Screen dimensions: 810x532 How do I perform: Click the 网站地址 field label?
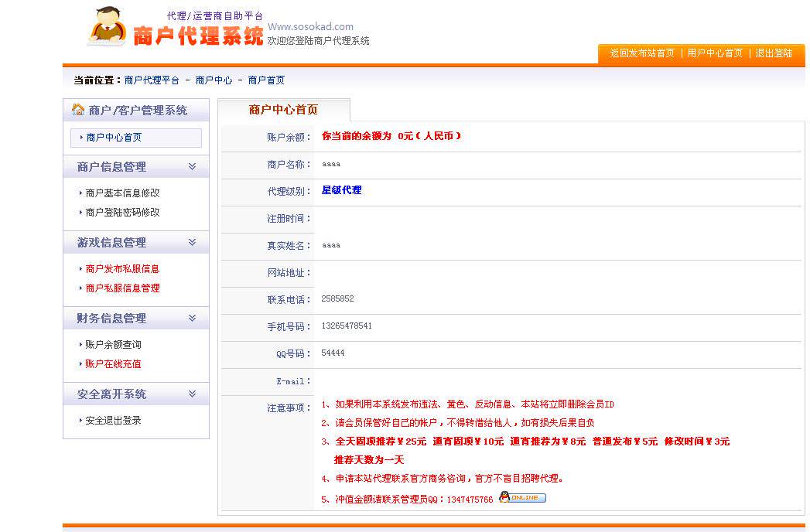[289, 273]
